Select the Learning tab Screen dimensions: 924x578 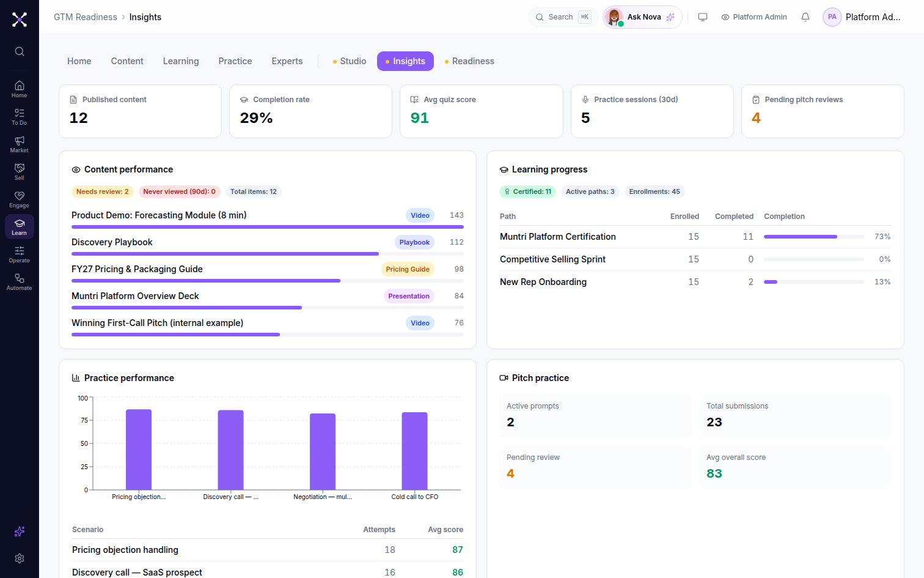pos(181,61)
